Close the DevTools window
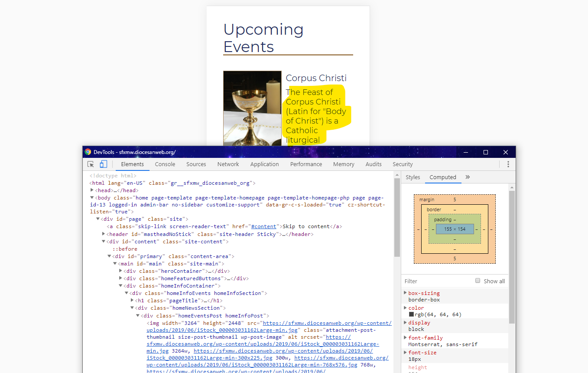588x373 pixels. pos(505,152)
